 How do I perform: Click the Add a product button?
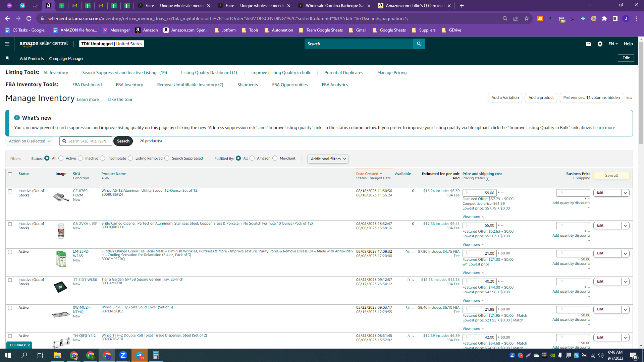[x=541, y=98]
